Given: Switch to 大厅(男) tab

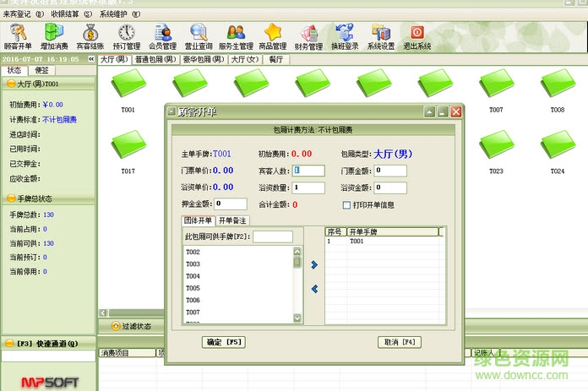Looking at the screenshot, I should (114, 60).
